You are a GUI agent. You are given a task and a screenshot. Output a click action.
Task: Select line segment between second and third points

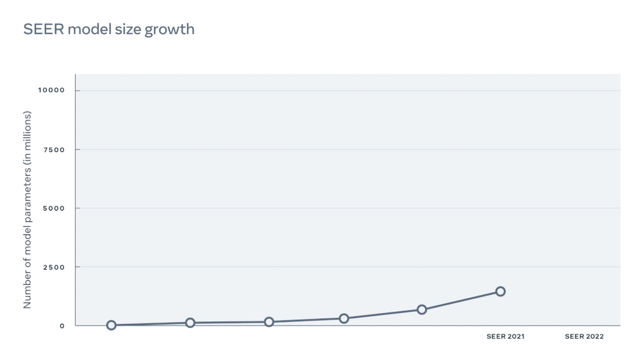coord(230,323)
